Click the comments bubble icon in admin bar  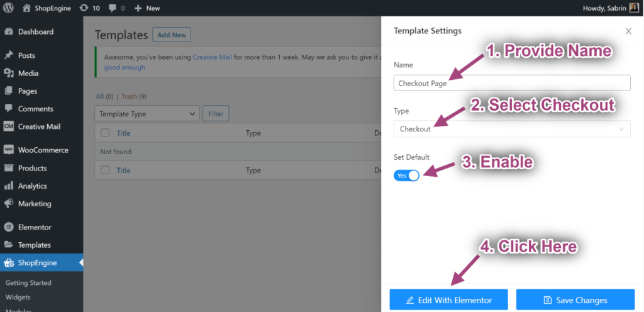click(x=112, y=8)
